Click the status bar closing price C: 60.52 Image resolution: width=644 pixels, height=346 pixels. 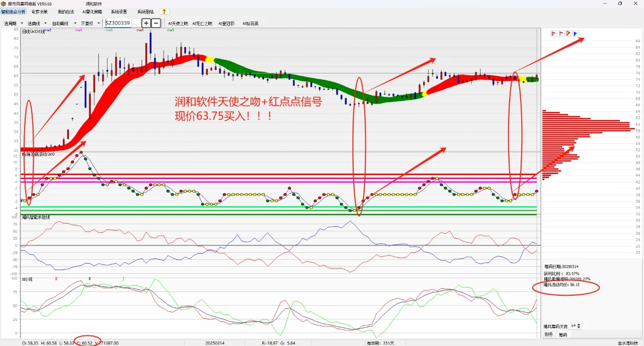[84, 343]
